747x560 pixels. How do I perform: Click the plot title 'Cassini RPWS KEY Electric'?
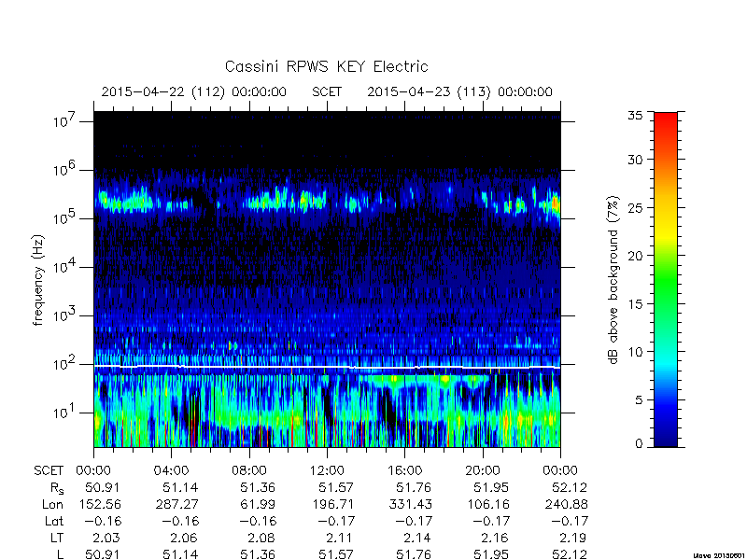point(326,66)
